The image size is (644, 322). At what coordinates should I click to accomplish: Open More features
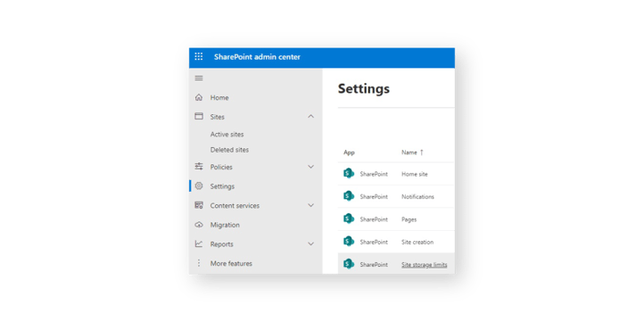(231, 264)
